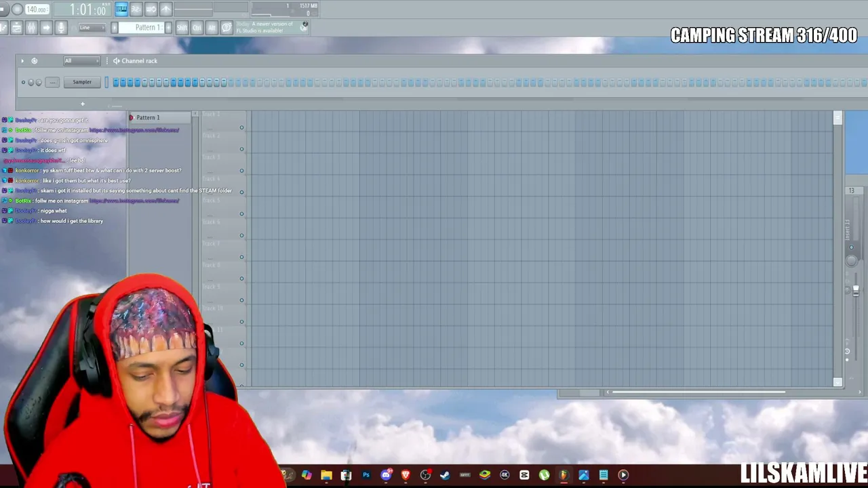Toggle the Shift key button
Image resolution: width=868 pixels, height=488 pixels.
tap(182, 28)
